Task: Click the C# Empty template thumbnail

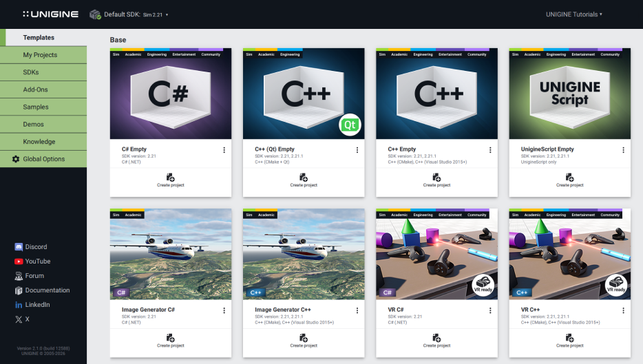Action: click(x=171, y=94)
